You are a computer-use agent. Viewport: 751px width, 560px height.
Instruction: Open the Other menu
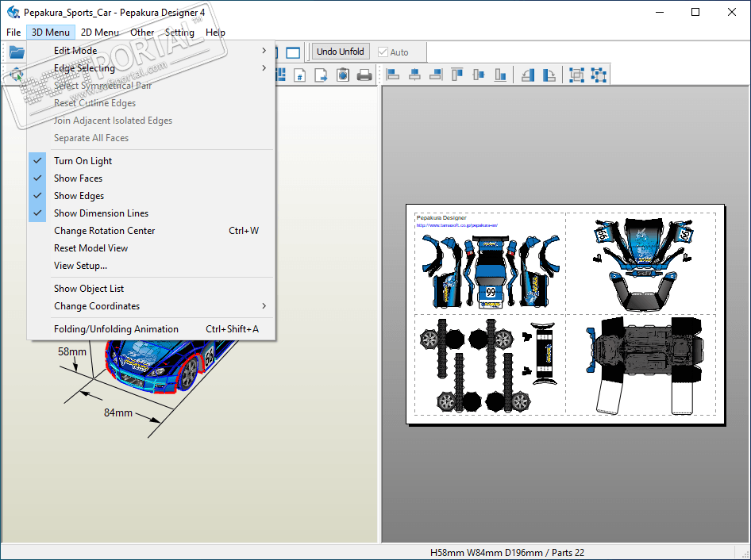click(x=142, y=32)
